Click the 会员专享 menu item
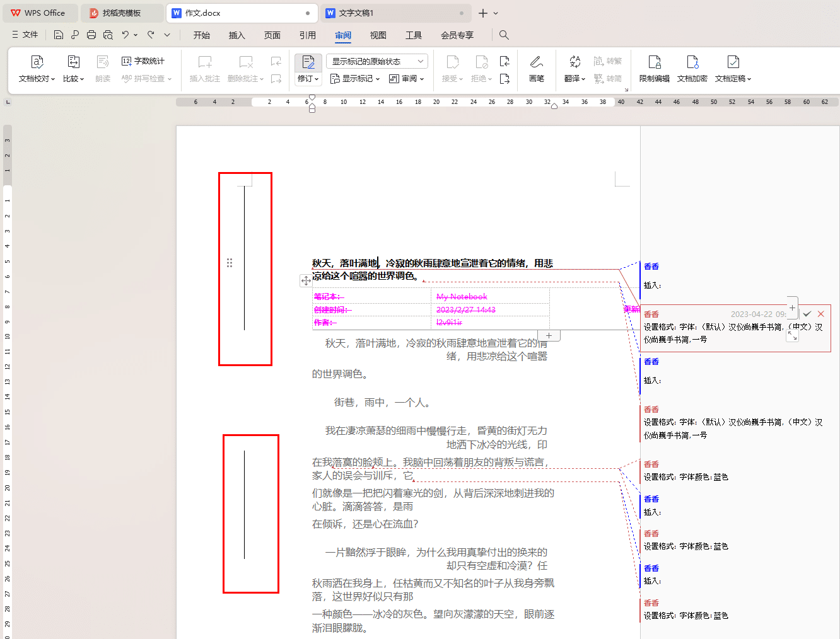The width and height of the screenshot is (840, 639). (456, 35)
